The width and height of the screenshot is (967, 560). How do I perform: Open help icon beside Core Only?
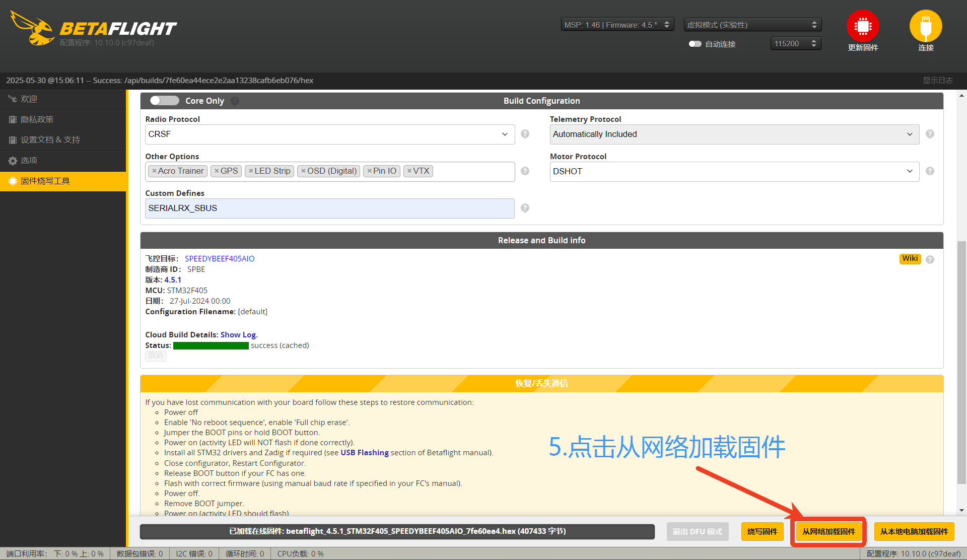[235, 101]
